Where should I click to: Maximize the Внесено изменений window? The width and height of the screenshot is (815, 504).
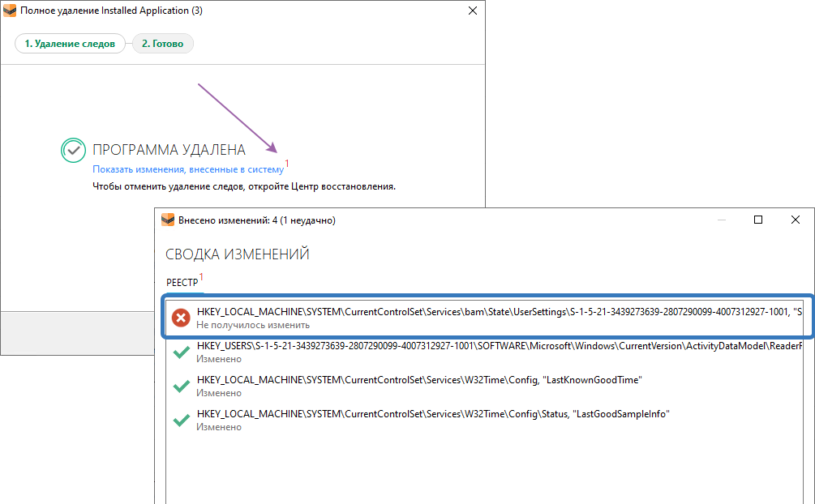coord(758,220)
